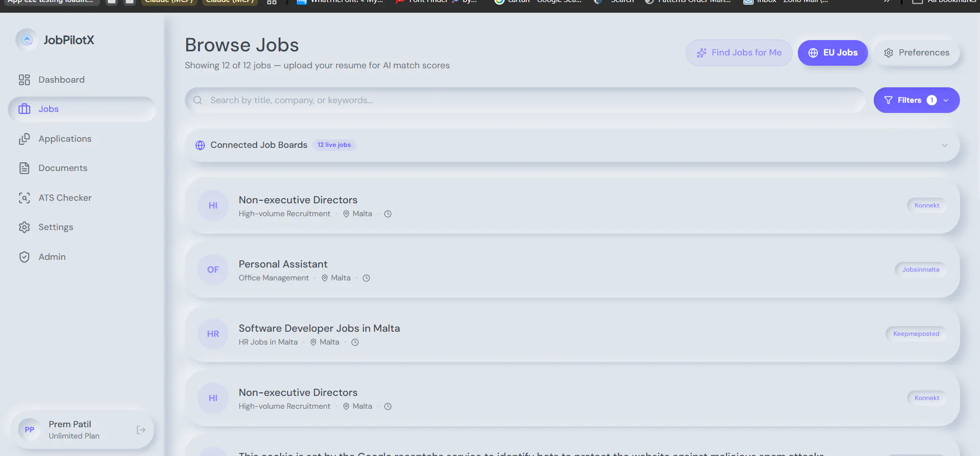This screenshot has width=980, height=456.
Task: Toggle the EU Jobs button
Action: (833, 52)
